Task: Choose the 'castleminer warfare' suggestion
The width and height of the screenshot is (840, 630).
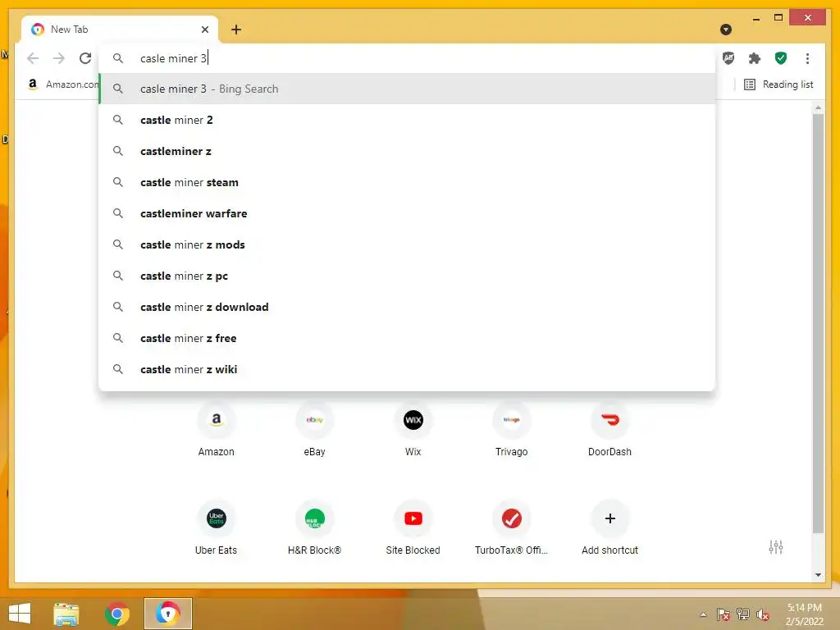Action: [407, 213]
